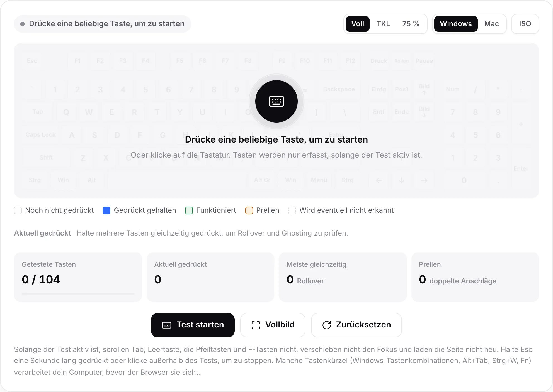Click the fullscreen brackets icon
The image size is (553, 392).
(x=256, y=325)
